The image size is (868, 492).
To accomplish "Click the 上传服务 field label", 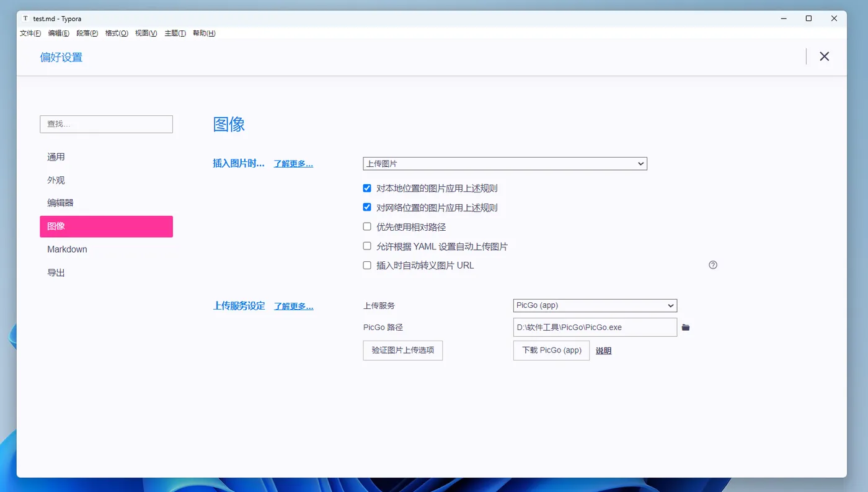I will click(379, 305).
